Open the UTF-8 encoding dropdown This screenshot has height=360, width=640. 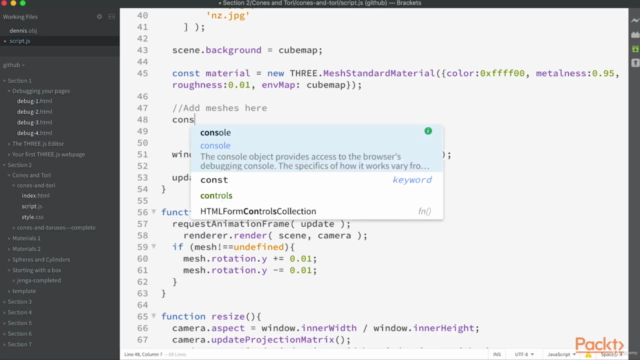click(524, 354)
